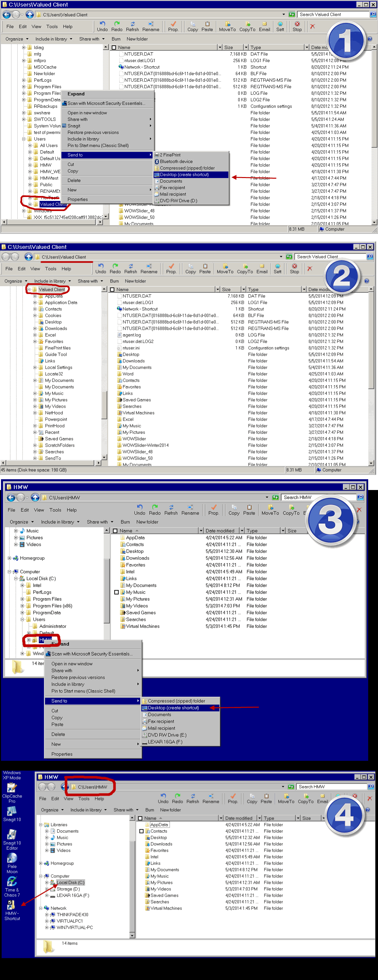
Task: Choose Bluetooth device from the Send to submenu
Action: coord(176,162)
